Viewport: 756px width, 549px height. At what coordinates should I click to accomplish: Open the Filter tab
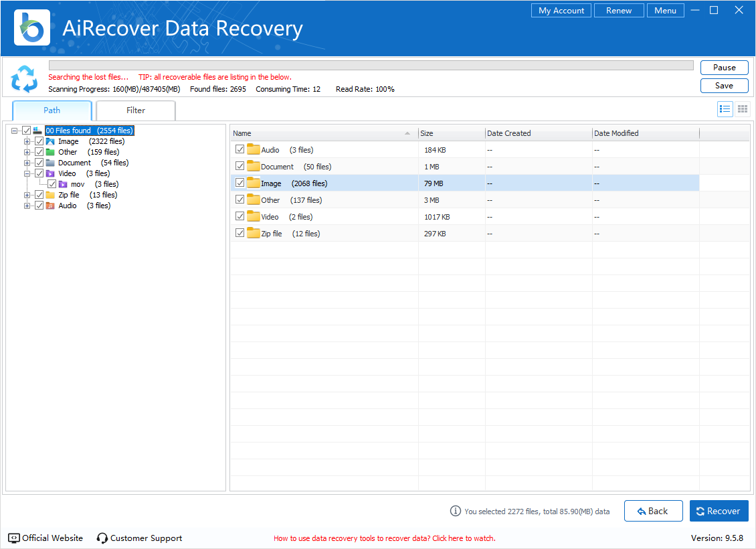point(136,110)
